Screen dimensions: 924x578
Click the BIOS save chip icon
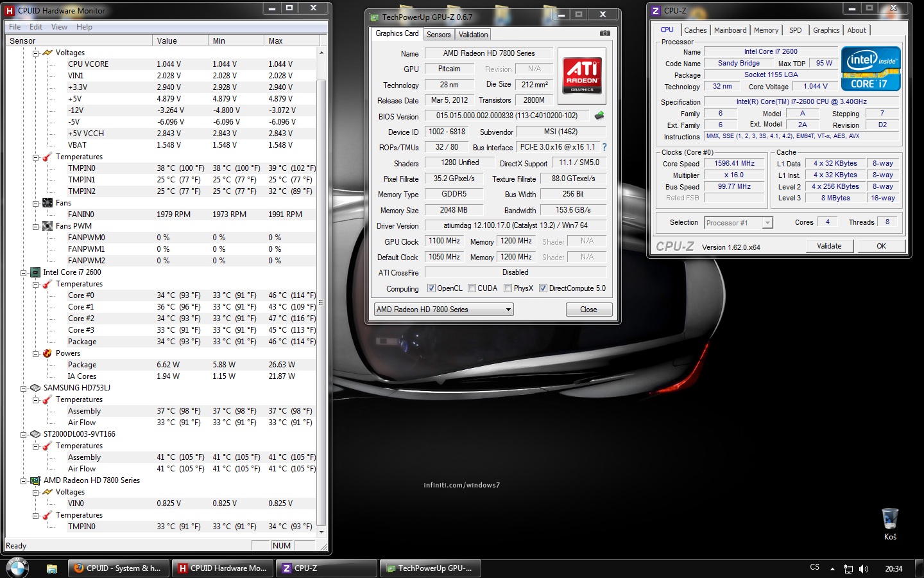click(x=599, y=116)
